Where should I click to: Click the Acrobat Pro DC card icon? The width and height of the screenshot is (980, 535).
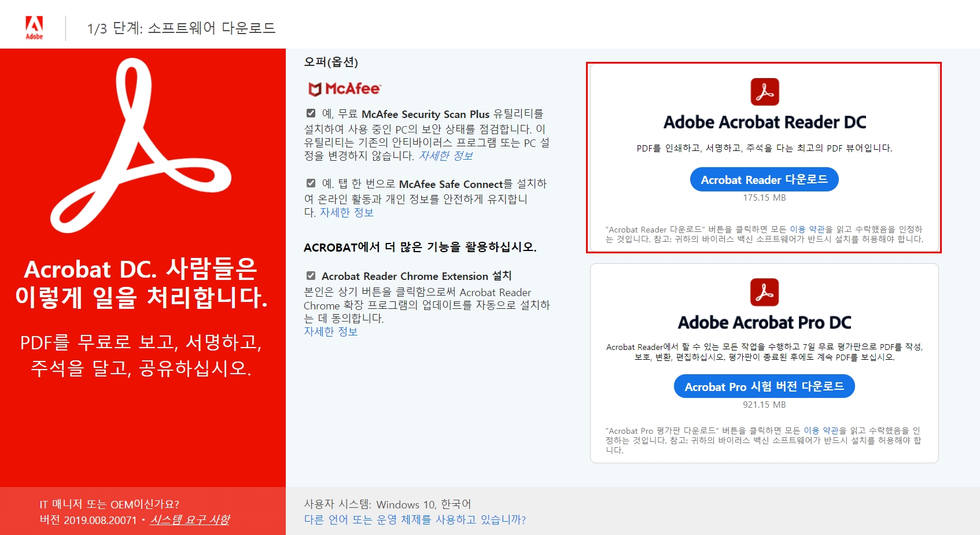tap(764, 292)
